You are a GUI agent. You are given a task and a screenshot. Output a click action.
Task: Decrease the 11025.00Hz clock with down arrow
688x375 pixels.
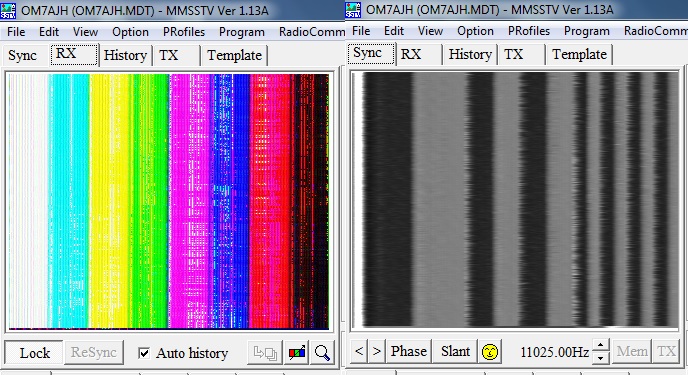tap(600, 357)
